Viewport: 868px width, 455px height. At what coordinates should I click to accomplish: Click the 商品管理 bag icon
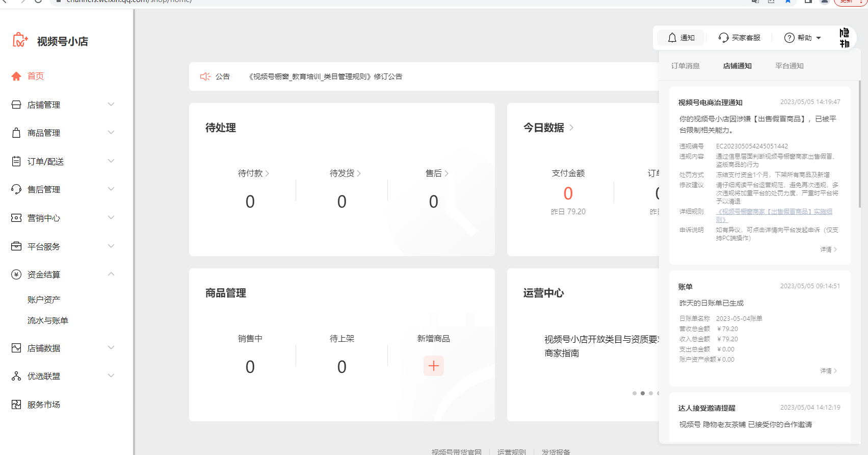coord(16,133)
